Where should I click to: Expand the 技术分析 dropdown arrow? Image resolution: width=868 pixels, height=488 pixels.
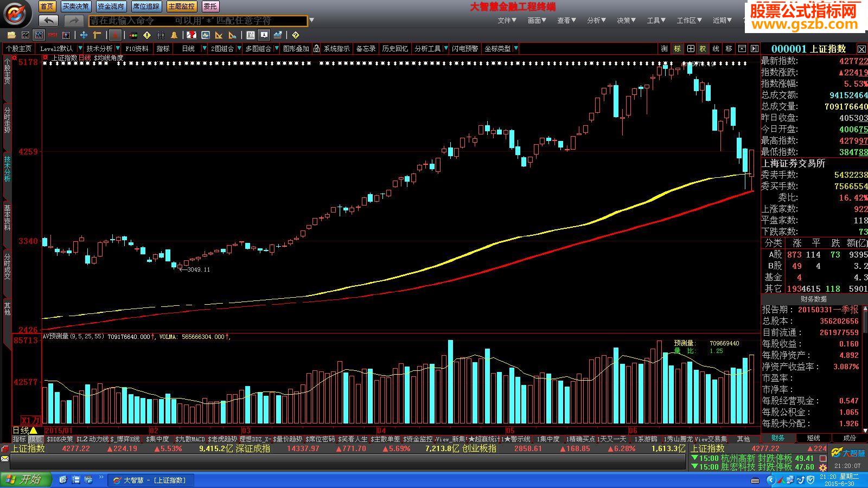[118, 49]
